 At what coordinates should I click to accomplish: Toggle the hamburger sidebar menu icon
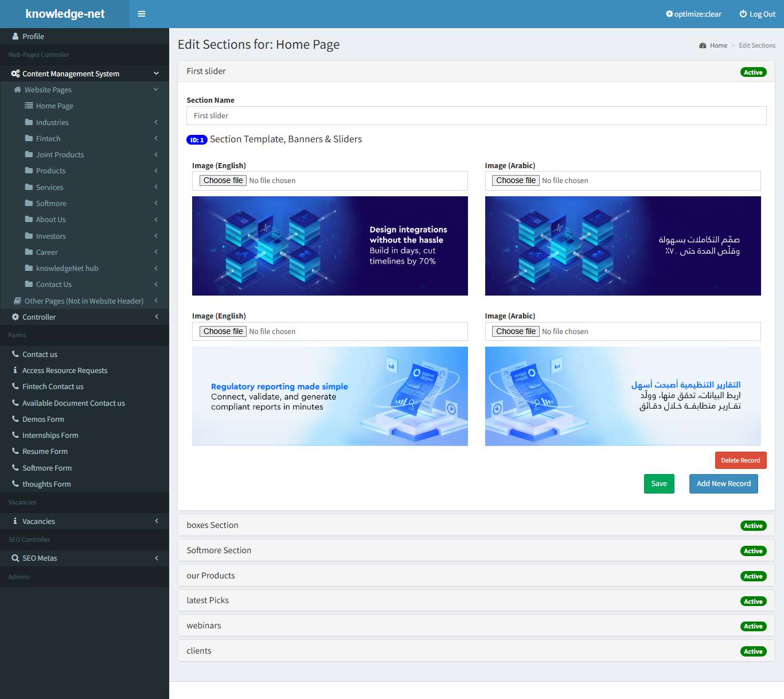[x=142, y=14]
